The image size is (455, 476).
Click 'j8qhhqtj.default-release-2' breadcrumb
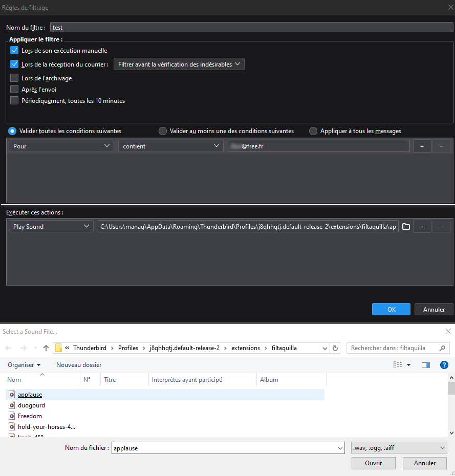185,348
